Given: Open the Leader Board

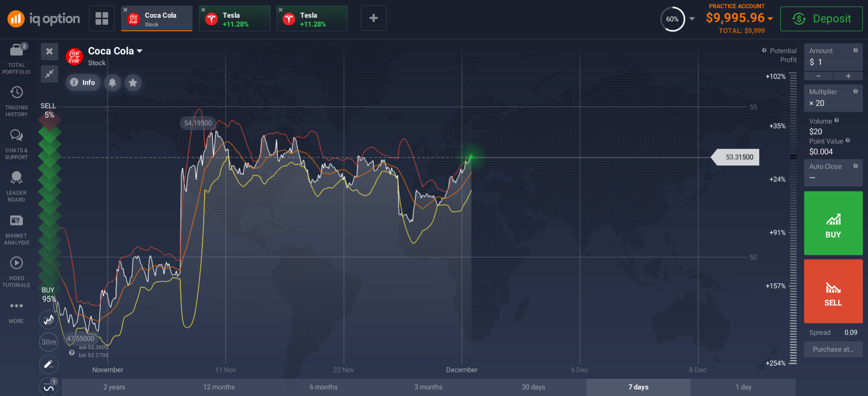Looking at the screenshot, I should (x=16, y=186).
